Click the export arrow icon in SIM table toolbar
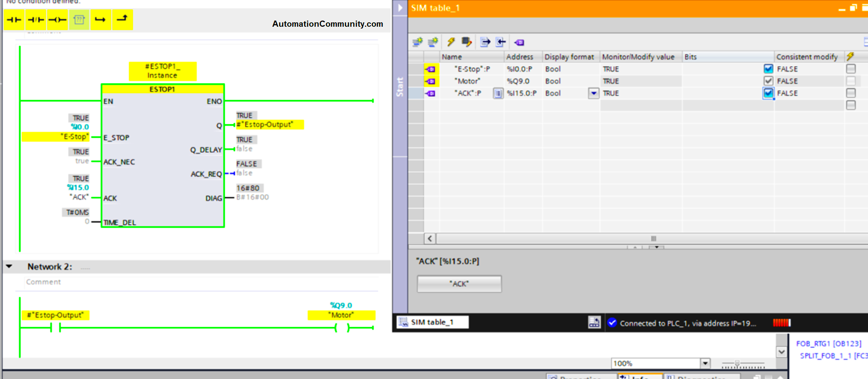Screen dimensions: 868x379 point(485,42)
